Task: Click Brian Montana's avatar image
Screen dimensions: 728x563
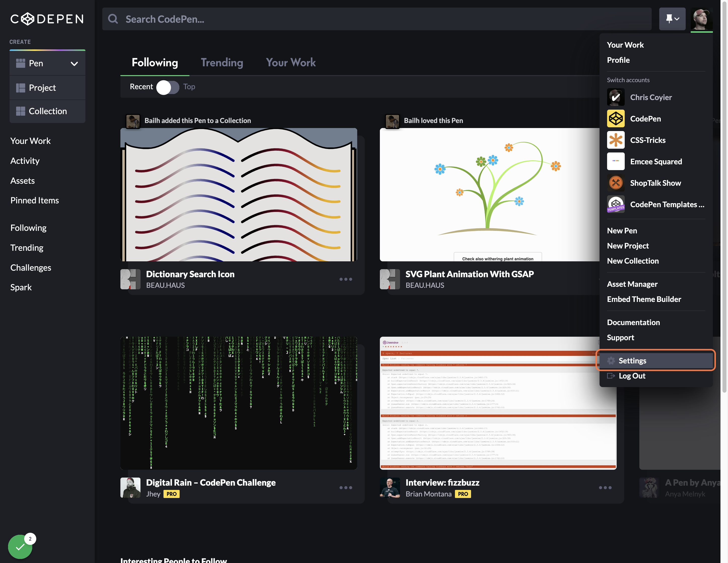Action: [390, 488]
